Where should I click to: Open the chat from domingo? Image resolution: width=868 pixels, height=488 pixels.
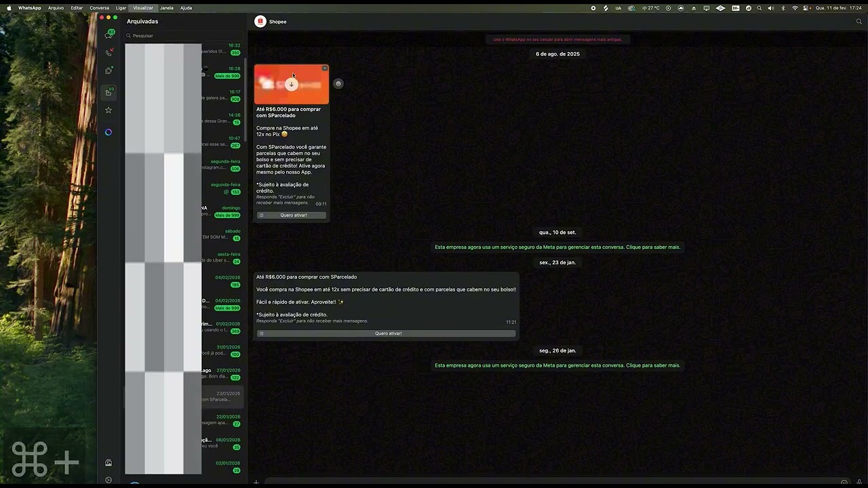[184, 211]
